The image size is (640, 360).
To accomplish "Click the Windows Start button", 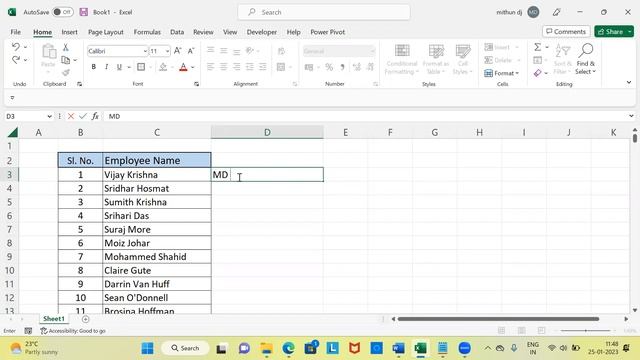I will coord(147,348).
